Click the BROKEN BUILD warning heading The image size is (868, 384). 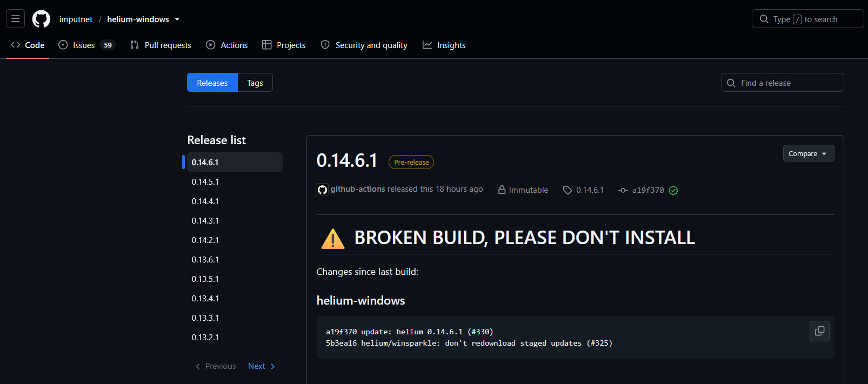[x=508, y=238]
